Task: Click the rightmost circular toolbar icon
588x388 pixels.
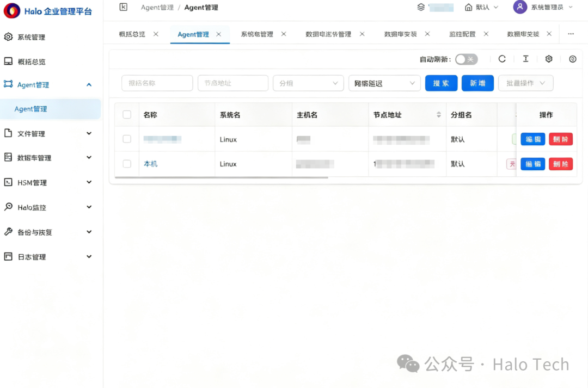Action: (x=573, y=59)
